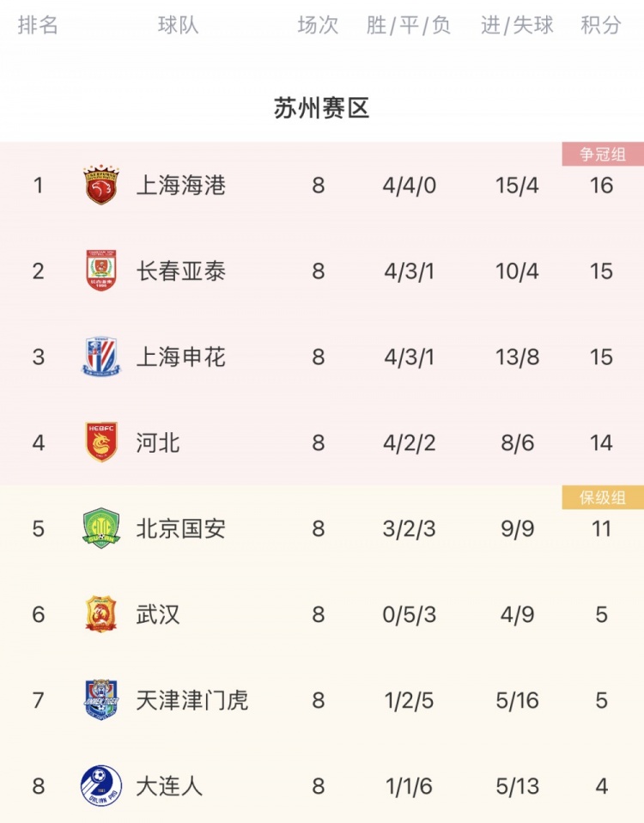The image size is (644, 823).
Task: Open the 上海海港 team name link
Action: tap(181, 186)
